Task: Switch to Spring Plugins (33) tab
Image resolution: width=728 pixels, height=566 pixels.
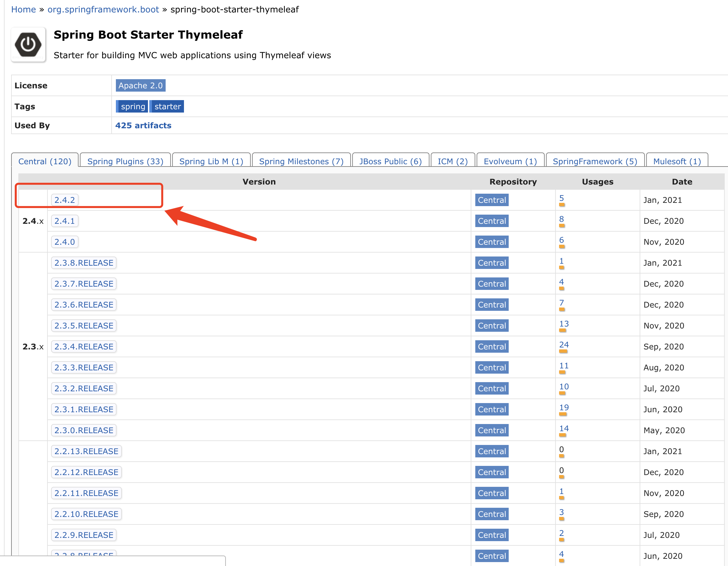Action: coord(125,162)
